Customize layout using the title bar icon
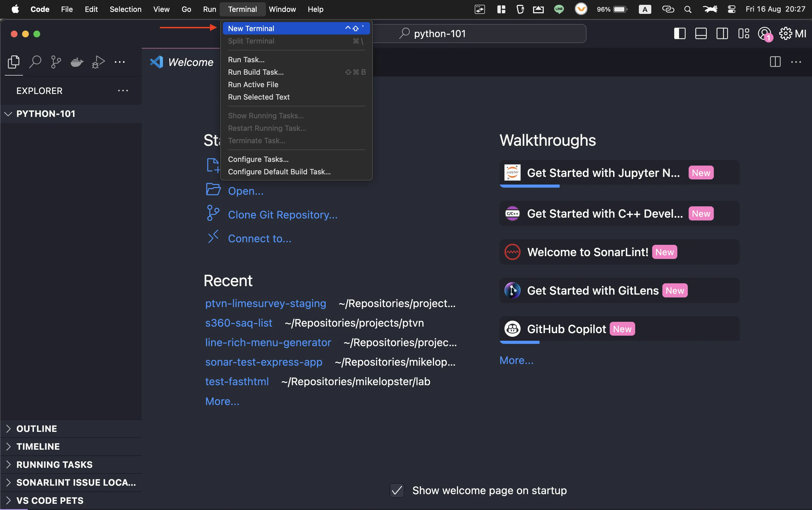 [x=744, y=33]
